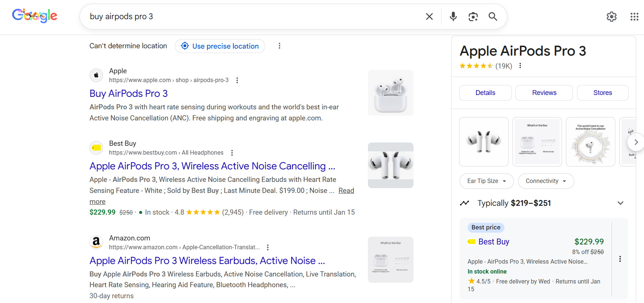
Task: Click Best Buy result earbuds thumbnail
Action: [391, 165]
